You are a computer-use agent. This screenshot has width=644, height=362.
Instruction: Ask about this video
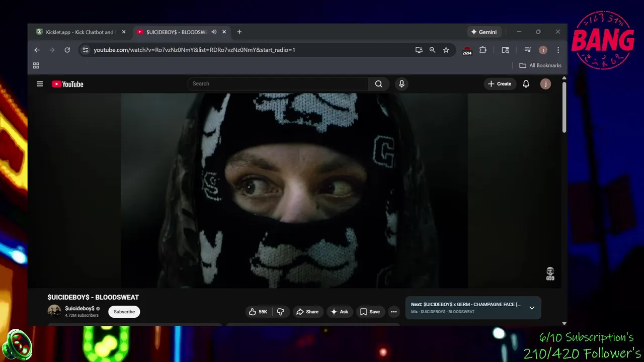click(339, 312)
